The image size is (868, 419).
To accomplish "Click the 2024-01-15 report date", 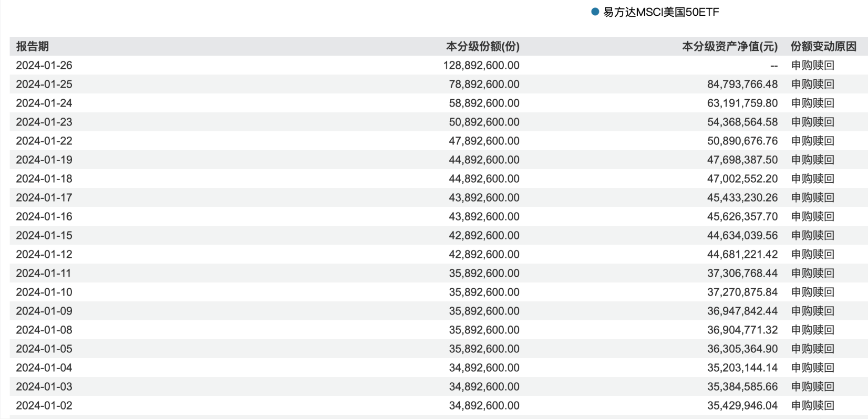I will click(44, 235).
